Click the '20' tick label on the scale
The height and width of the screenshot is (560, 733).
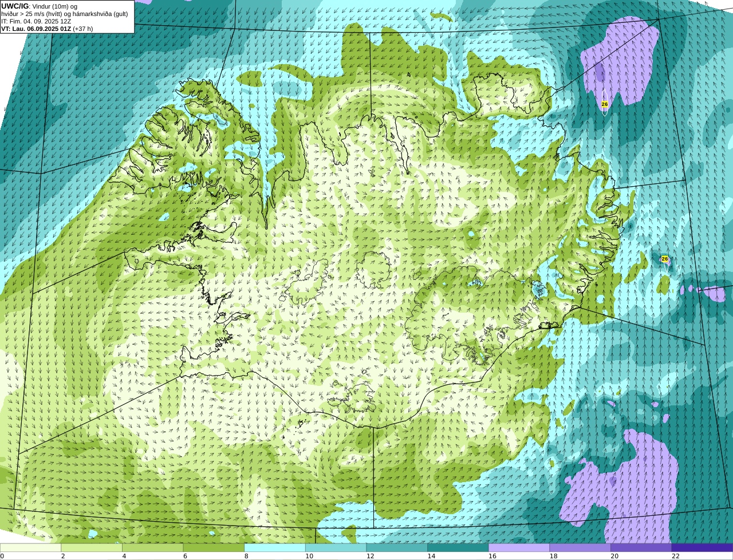tap(614, 556)
